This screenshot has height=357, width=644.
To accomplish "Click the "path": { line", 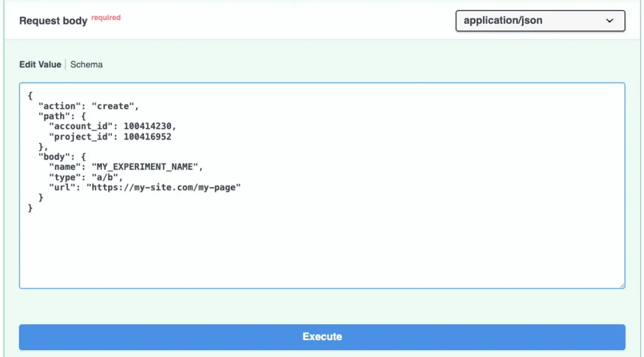I will pyautogui.click(x=62, y=116).
